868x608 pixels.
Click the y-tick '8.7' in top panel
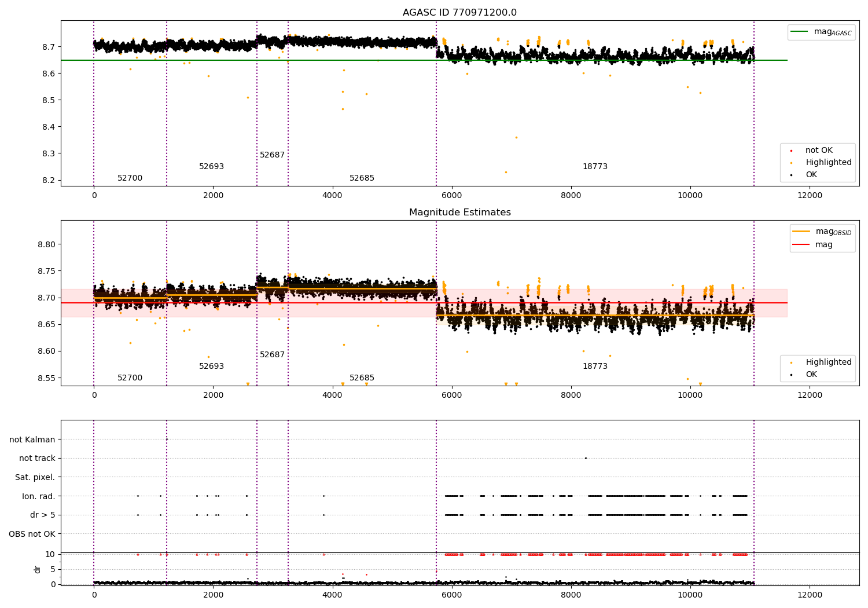coord(49,47)
